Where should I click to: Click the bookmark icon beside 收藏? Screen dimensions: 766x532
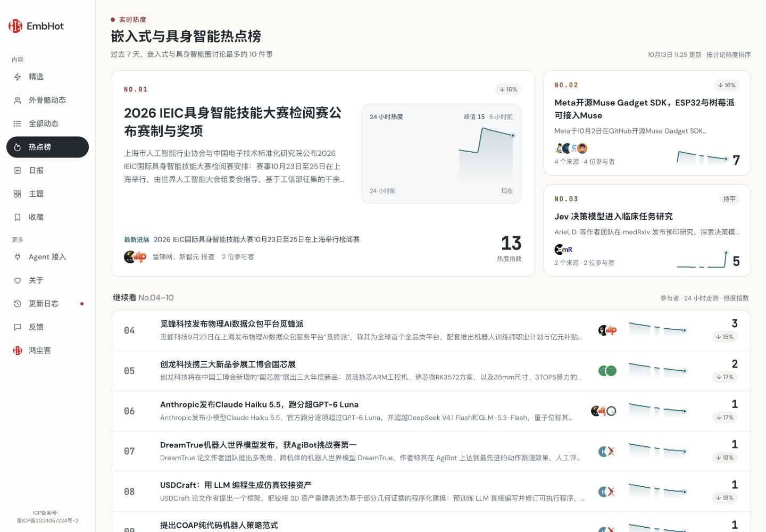click(18, 218)
